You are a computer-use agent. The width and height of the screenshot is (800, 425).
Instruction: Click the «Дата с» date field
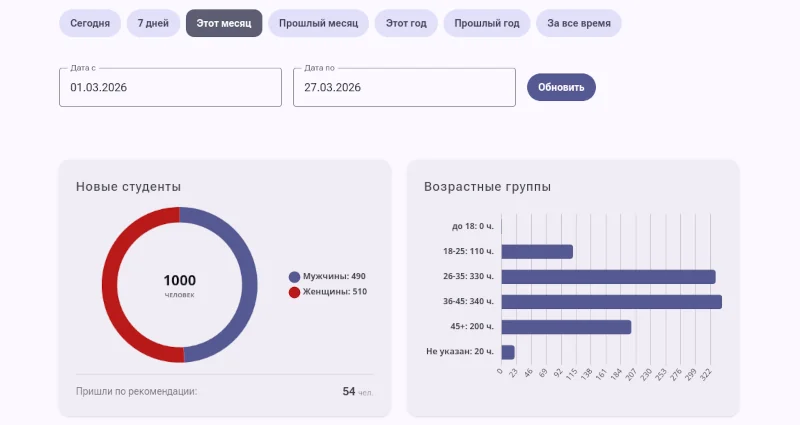(170, 87)
